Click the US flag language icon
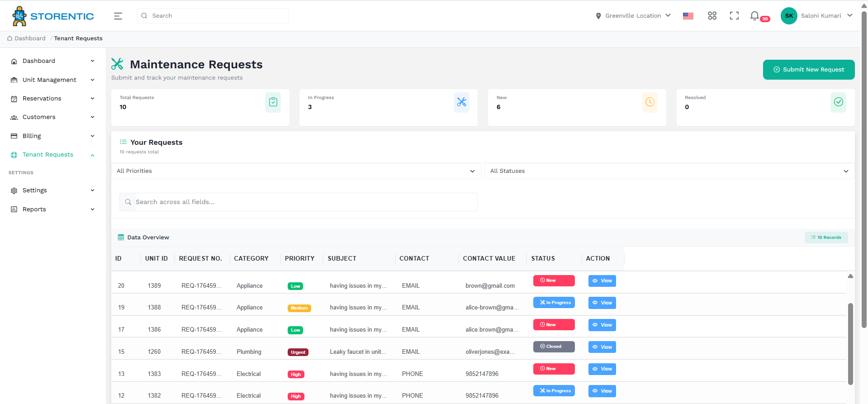The height and width of the screenshot is (404, 868). pyautogui.click(x=688, y=16)
